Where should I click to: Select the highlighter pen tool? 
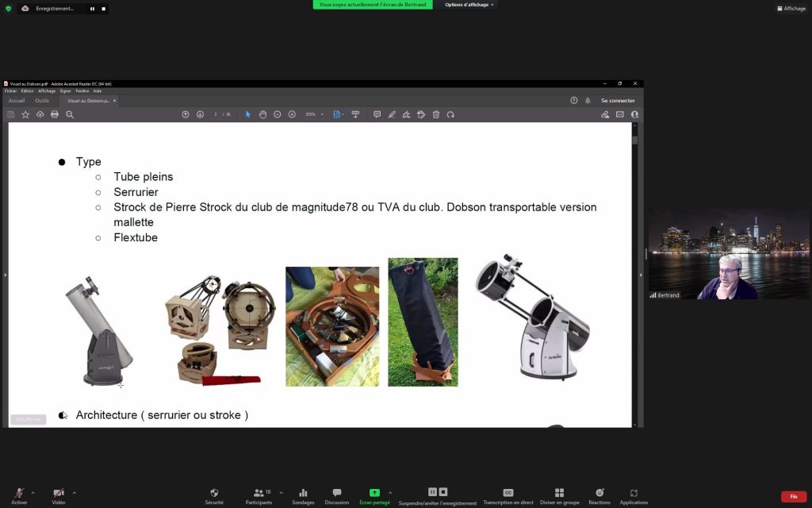[x=392, y=114]
